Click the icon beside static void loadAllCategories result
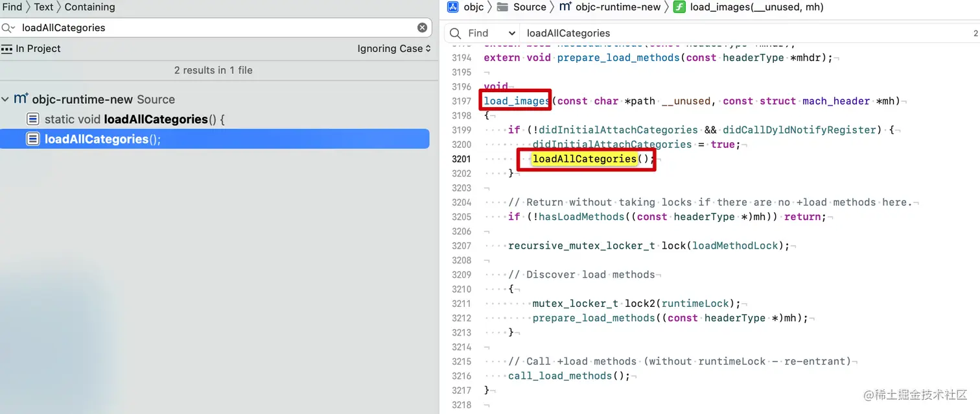Screen dimensions: 980x414 (33, 119)
